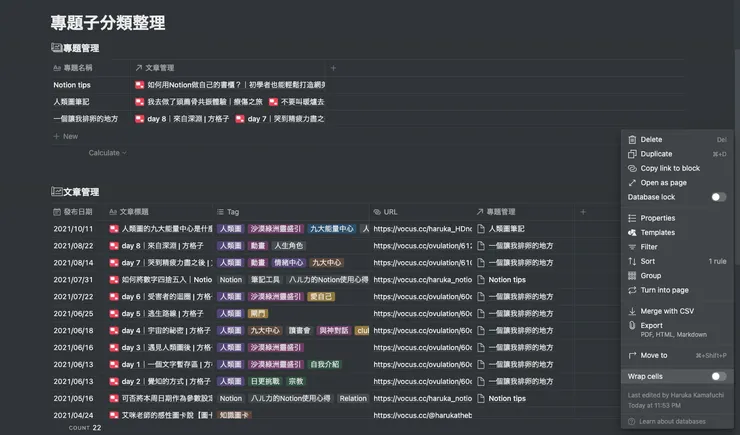Click the page title 專題子分類整理
This screenshot has width=740, height=435.
click(x=108, y=23)
